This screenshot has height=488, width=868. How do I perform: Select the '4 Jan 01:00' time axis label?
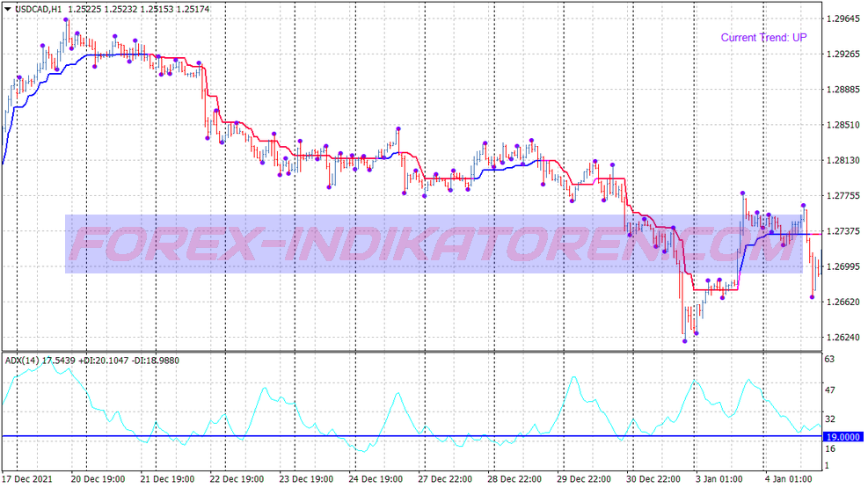tap(789, 479)
